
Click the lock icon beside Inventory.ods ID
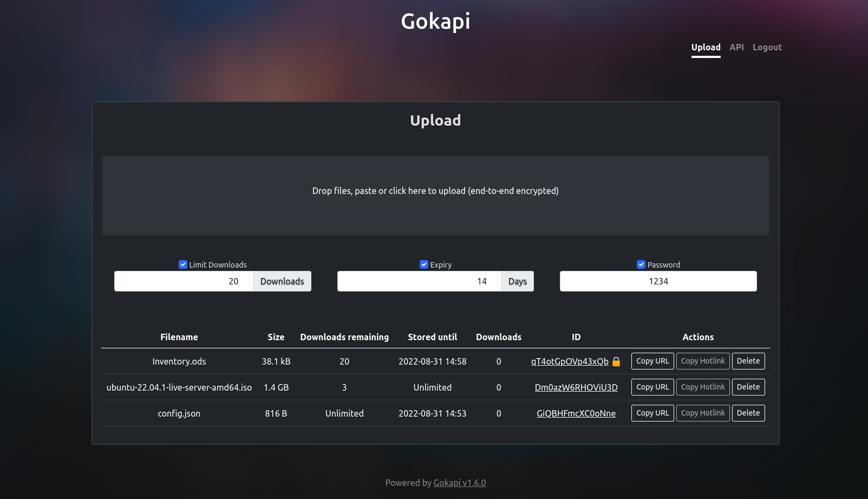[x=616, y=361]
